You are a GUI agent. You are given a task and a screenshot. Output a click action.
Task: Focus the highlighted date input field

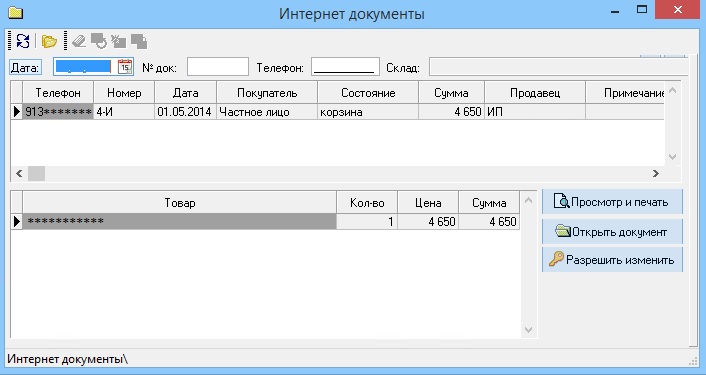click(83, 67)
